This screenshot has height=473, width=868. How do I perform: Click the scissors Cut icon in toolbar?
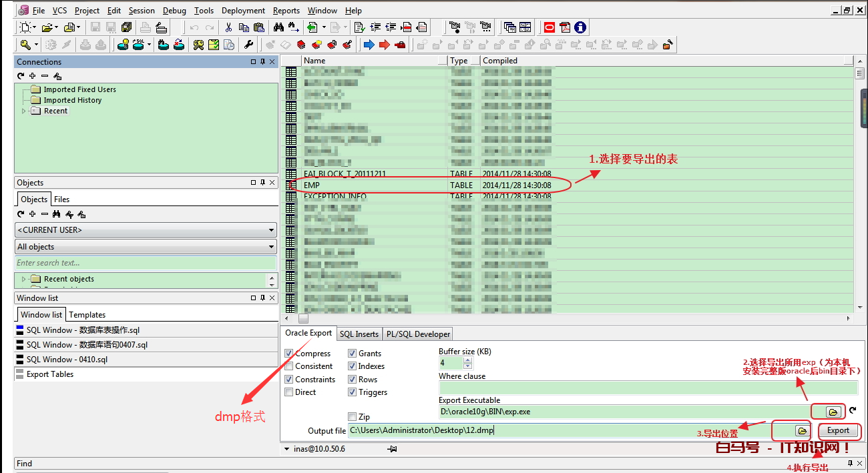pyautogui.click(x=228, y=27)
